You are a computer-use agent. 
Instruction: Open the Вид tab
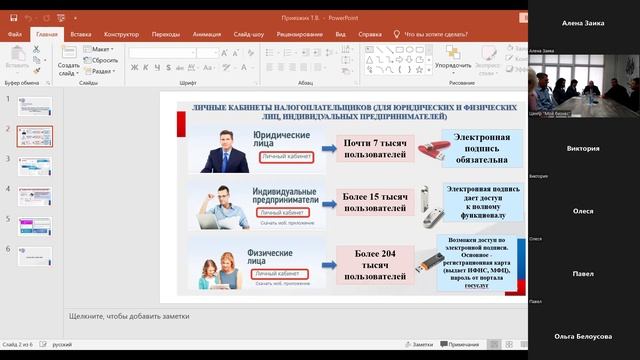click(x=340, y=34)
